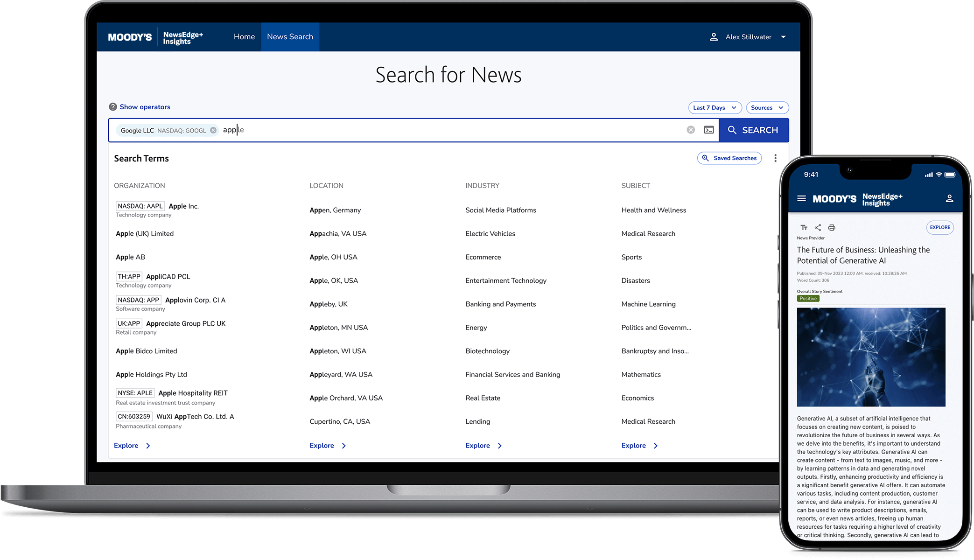The height and width of the screenshot is (560, 974).
Task: Select Social Media Platforms industry
Action: (x=501, y=210)
